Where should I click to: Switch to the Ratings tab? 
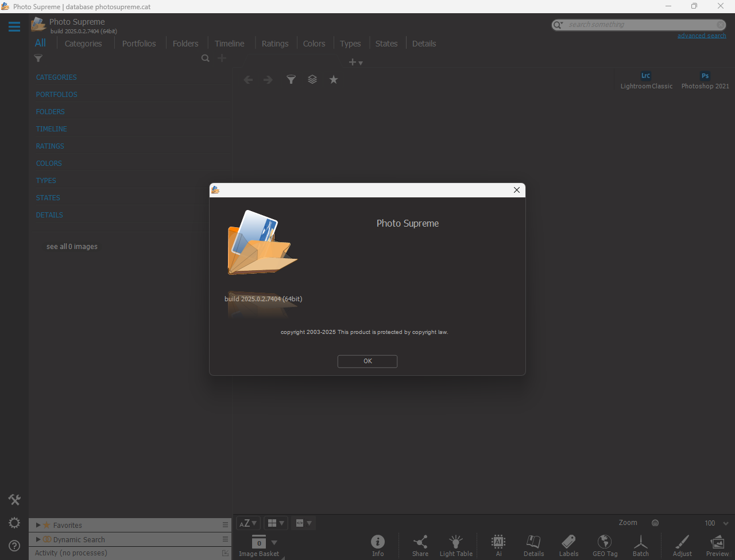tap(275, 44)
